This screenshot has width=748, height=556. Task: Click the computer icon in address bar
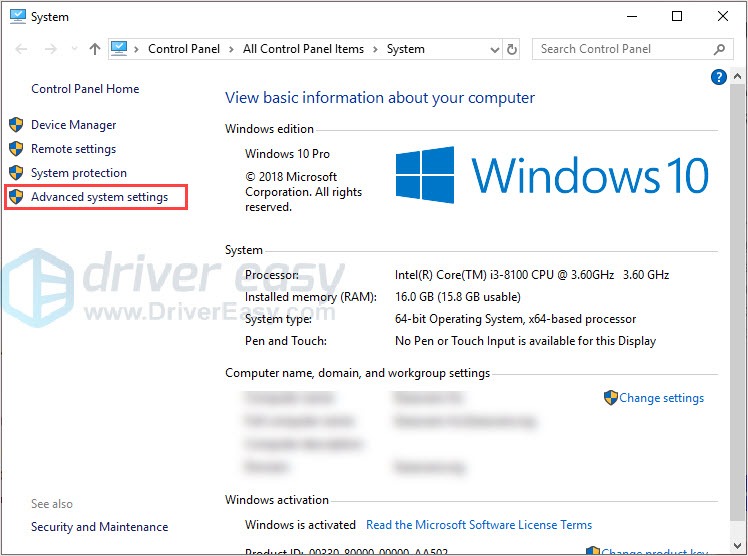pyautogui.click(x=119, y=49)
